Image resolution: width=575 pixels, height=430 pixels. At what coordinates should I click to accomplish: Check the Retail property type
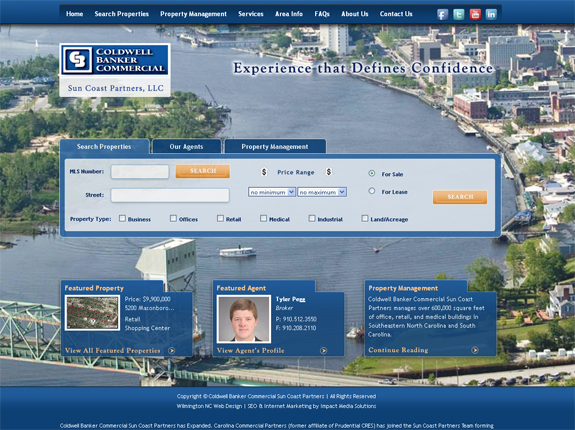pos(220,218)
